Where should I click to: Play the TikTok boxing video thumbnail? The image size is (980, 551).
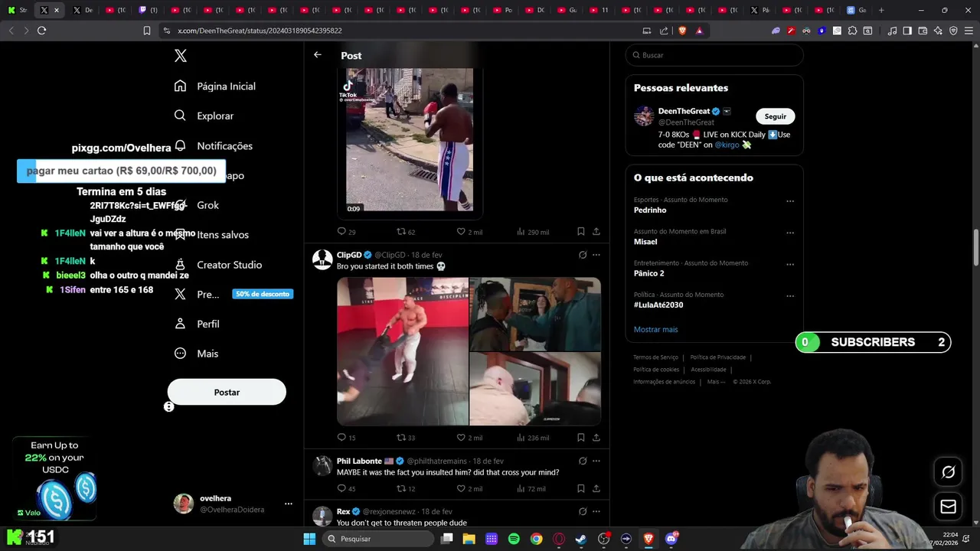point(410,139)
